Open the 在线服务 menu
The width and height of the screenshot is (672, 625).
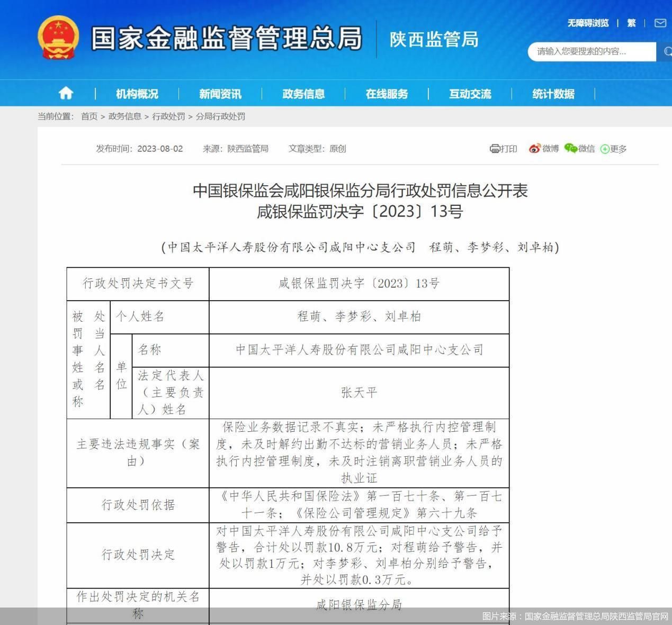tap(386, 93)
